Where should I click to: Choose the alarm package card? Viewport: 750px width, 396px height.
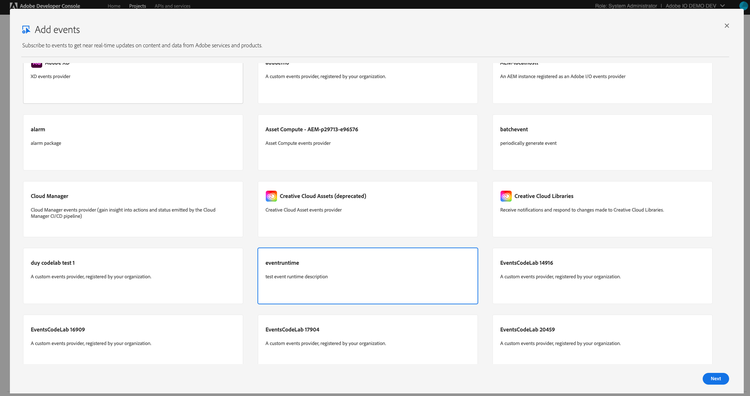tap(133, 142)
